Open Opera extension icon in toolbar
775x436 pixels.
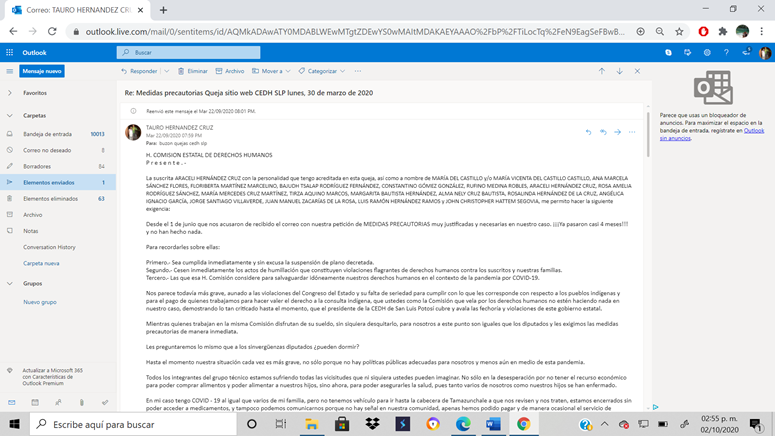tap(703, 32)
